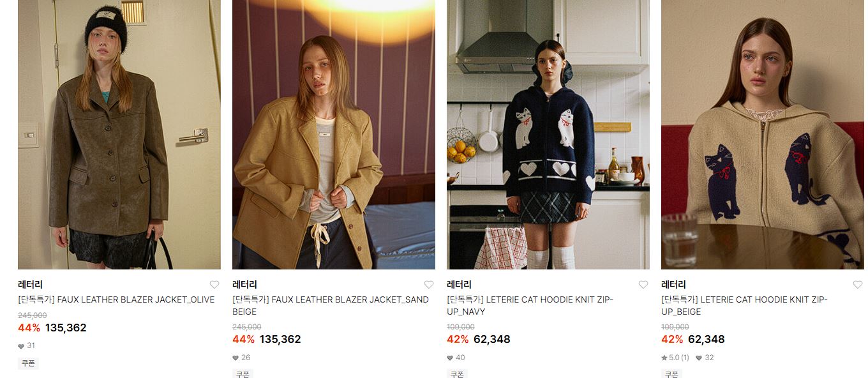Click 레터리 brand name above beige hoodie

673,285
